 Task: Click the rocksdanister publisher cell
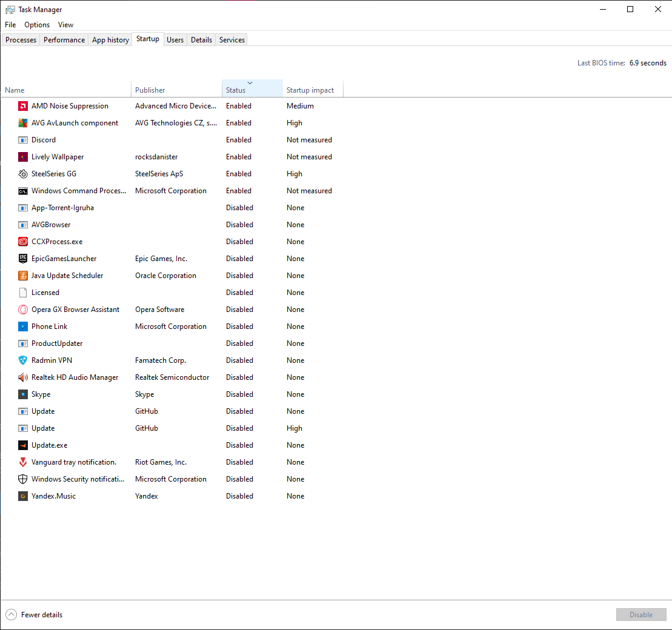156,157
